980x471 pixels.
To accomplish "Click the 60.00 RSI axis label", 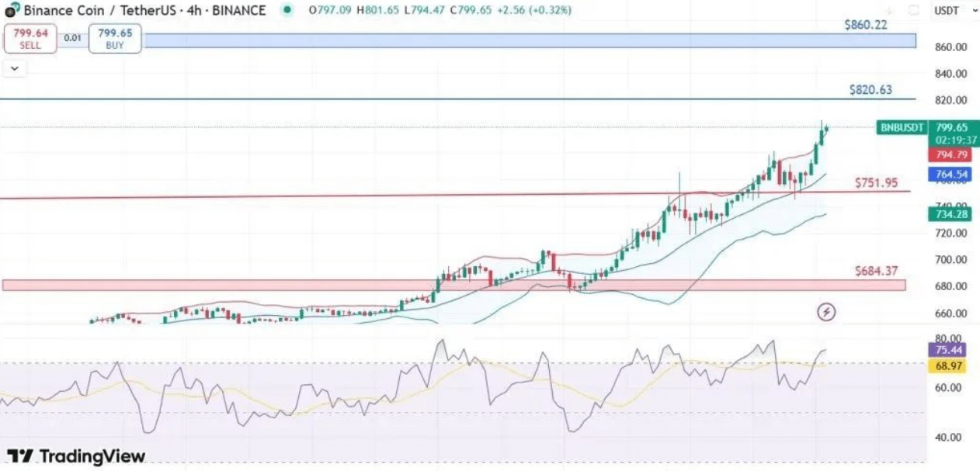I will coord(950,388).
